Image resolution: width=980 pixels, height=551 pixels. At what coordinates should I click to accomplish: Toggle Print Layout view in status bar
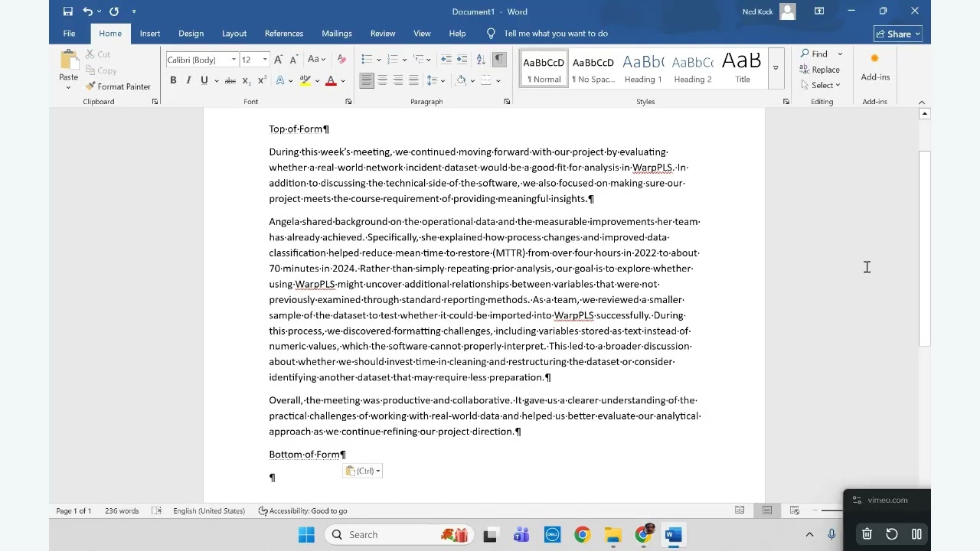(767, 510)
